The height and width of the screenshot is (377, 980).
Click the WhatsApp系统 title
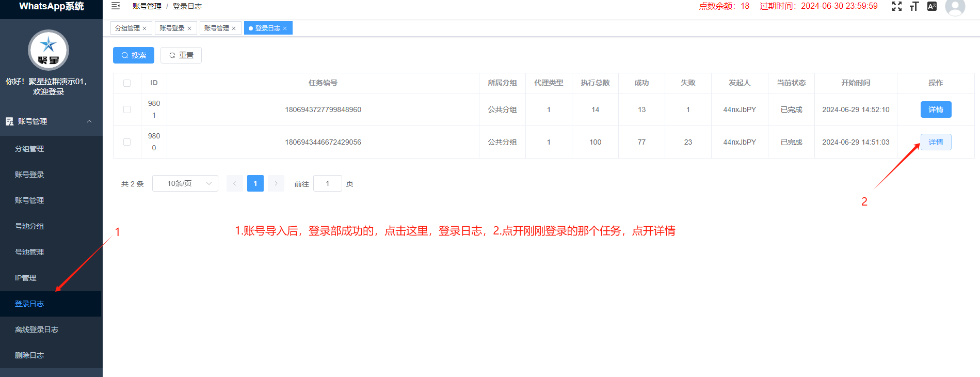coord(52,6)
